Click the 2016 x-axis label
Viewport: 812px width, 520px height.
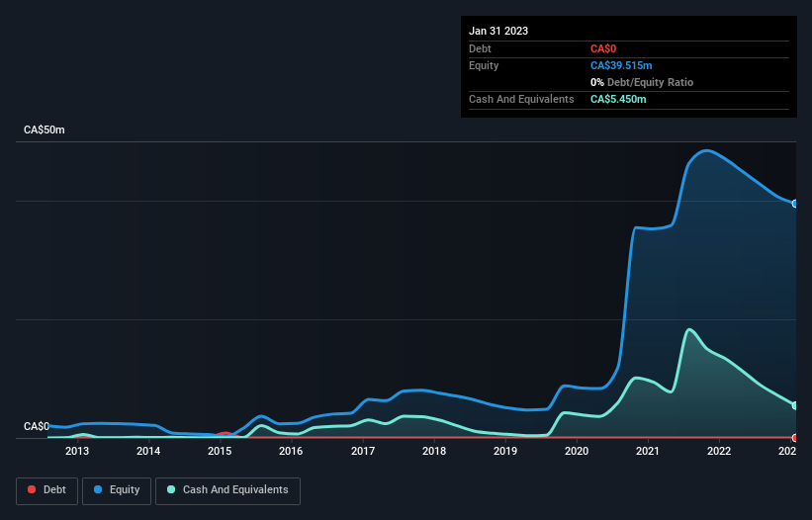tap(291, 451)
